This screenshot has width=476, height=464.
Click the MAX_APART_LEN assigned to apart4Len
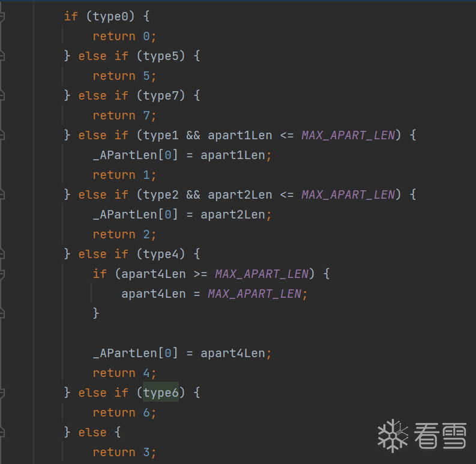tap(255, 294)
